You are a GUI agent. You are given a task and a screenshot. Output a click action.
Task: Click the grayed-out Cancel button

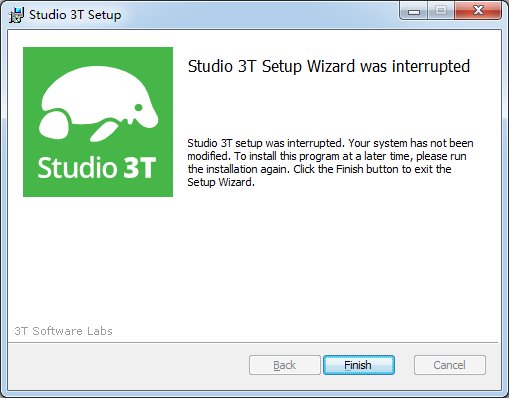click(x=450, y=365)
